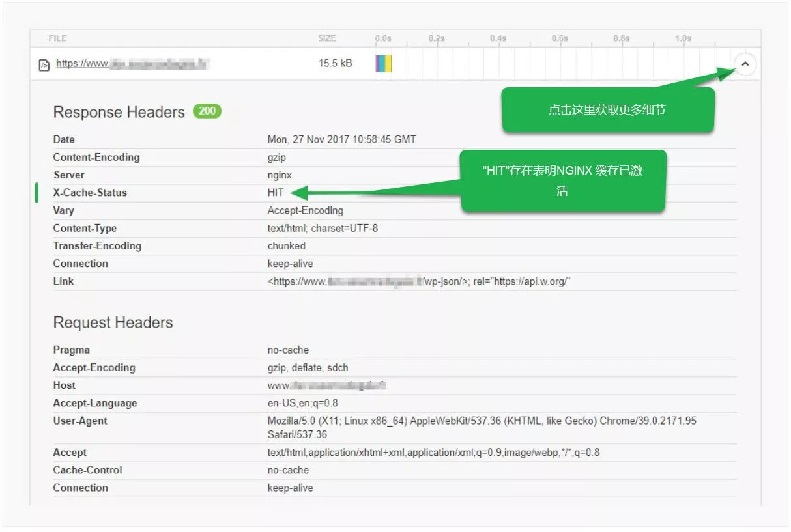The image size is (791, 532).
Task: Select the Cache-Control header label
Action: pyautogui.click(x=88, y=469)
